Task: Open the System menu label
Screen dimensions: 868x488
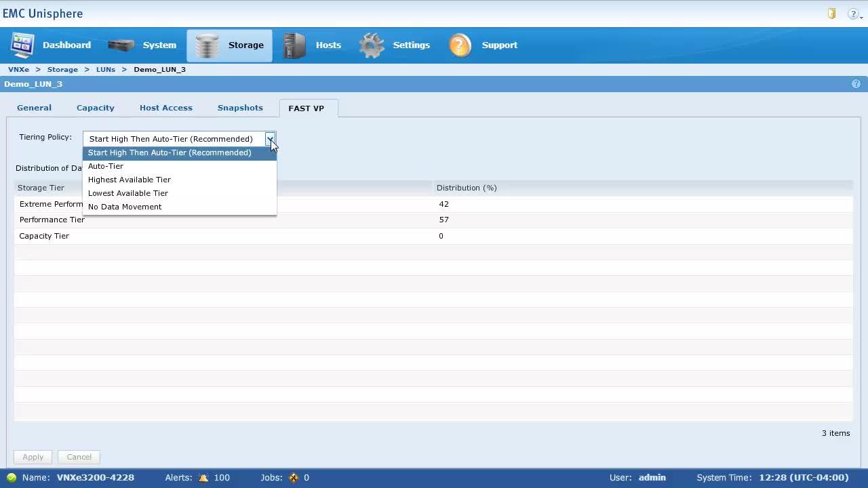Action: point(159,45)
